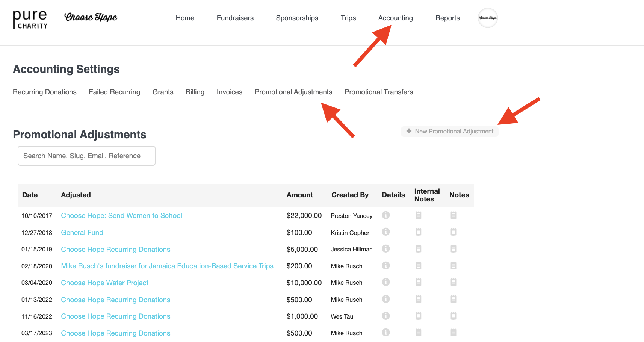Click details info icon for Send Women to School
Screen dimensions: 644x342
[385, 215]
